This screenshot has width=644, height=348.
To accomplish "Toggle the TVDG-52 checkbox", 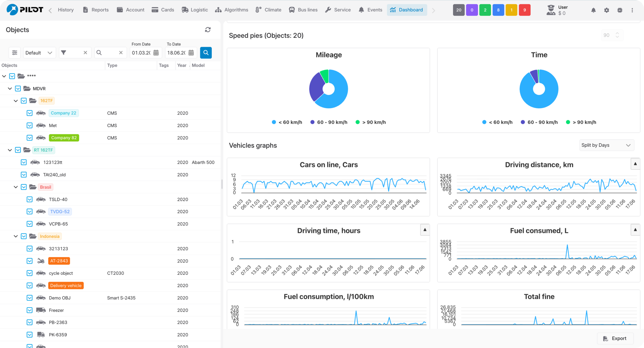I will (x=29, y=212).
